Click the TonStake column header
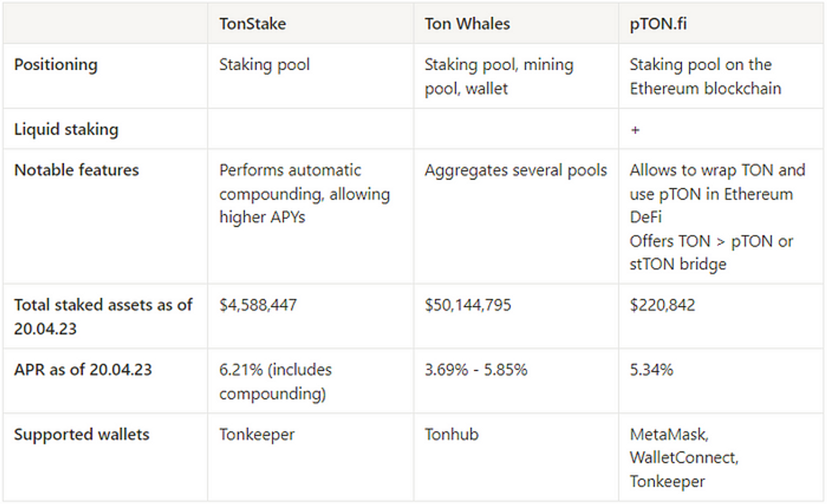This screenshot has height=504, width=827. [252, 24]
